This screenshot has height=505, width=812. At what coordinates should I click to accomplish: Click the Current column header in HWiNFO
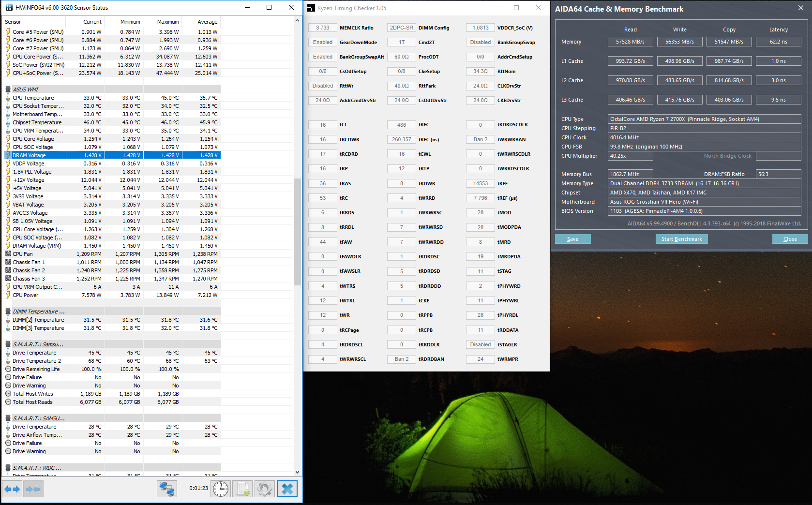coord(85,22)
